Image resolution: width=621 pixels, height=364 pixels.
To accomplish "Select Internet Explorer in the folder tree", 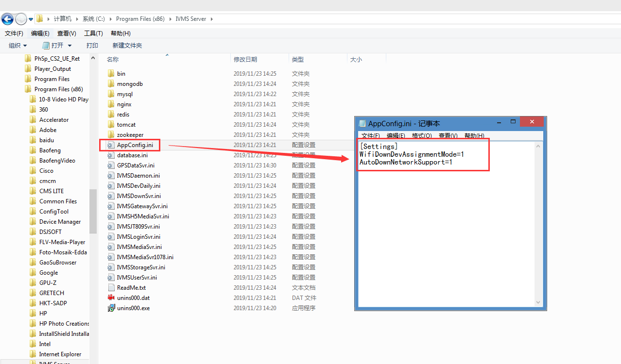I will coord(60,354).
